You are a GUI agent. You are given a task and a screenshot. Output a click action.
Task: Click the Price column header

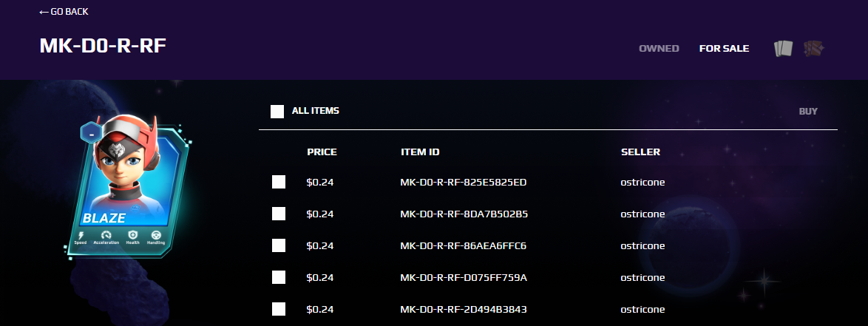point(322,152)
